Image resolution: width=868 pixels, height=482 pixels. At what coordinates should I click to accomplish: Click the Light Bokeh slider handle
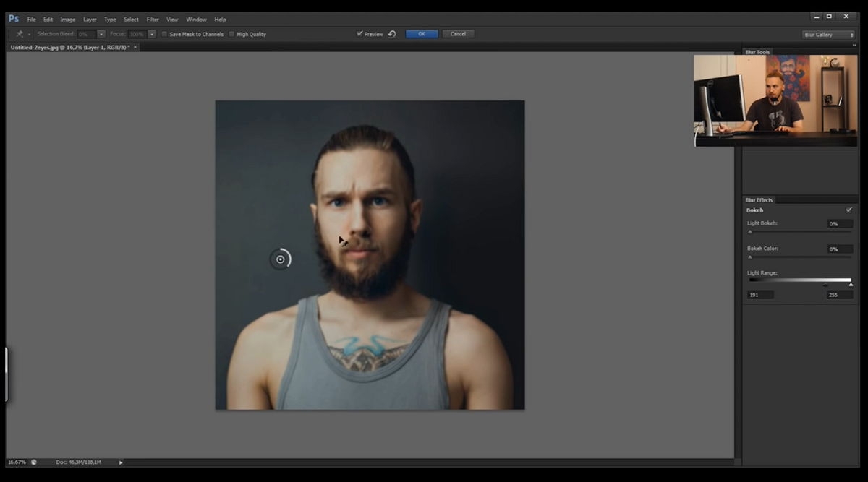(750, 232)
